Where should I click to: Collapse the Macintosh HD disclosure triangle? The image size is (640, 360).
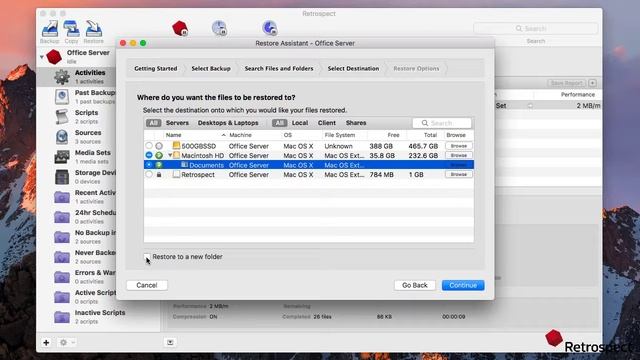[170, 155]
